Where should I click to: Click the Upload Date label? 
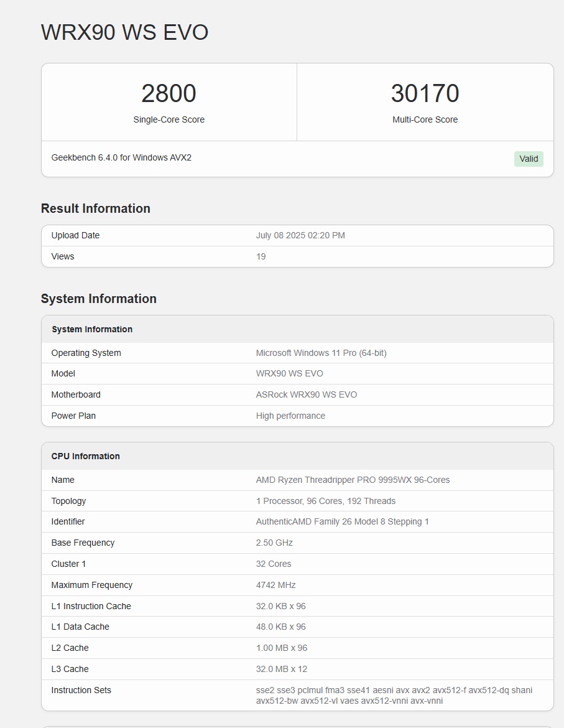click(x=76, y=235)
